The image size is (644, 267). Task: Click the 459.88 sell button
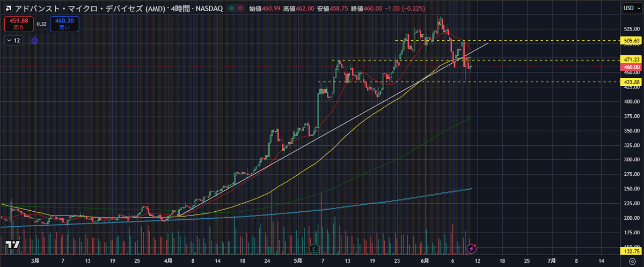pyautogui.click(x=19, y=24)
